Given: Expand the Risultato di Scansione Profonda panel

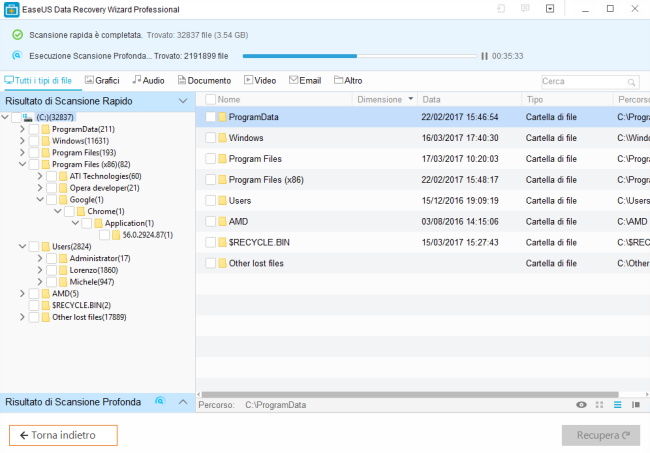Looking at the screenshot, I should [183, 402].
